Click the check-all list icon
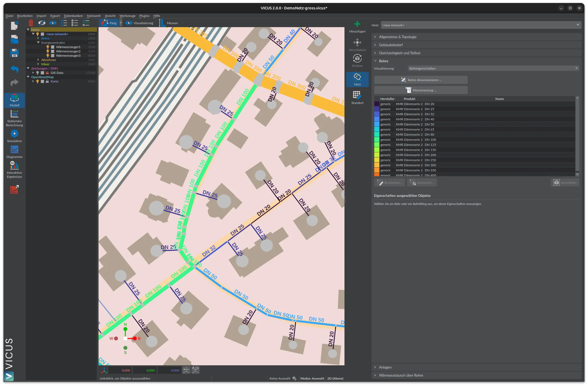 click(x=64, y=23)
